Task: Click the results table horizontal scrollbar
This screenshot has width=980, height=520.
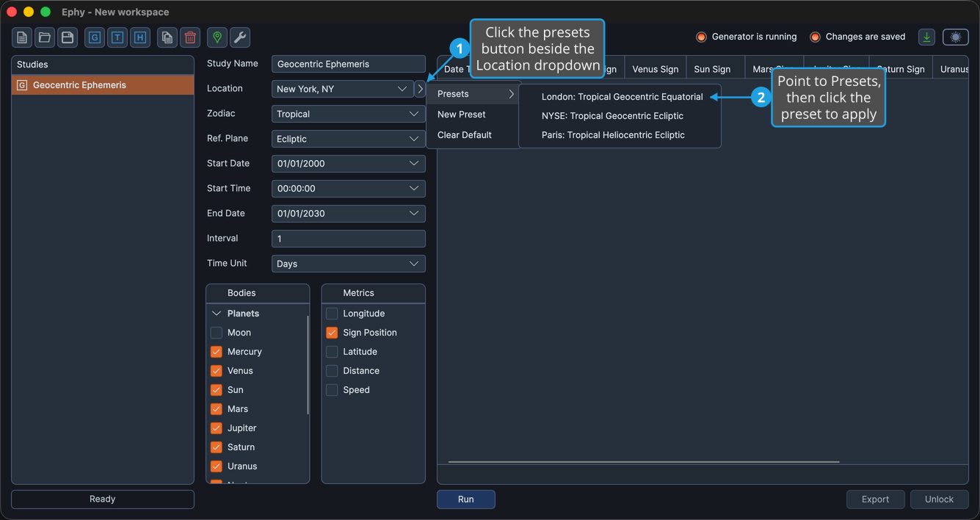Action: tap(644, 462)
